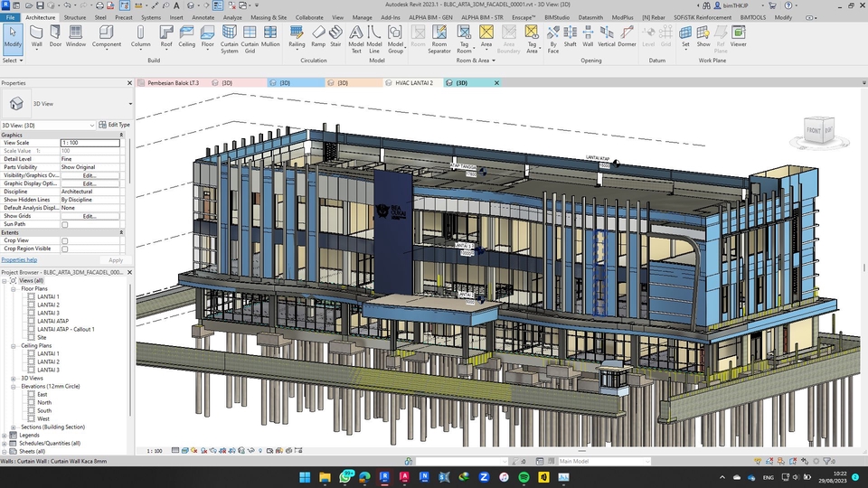
Task: Open the LANTAI 2 floor plan
Action: pos(48,305)
